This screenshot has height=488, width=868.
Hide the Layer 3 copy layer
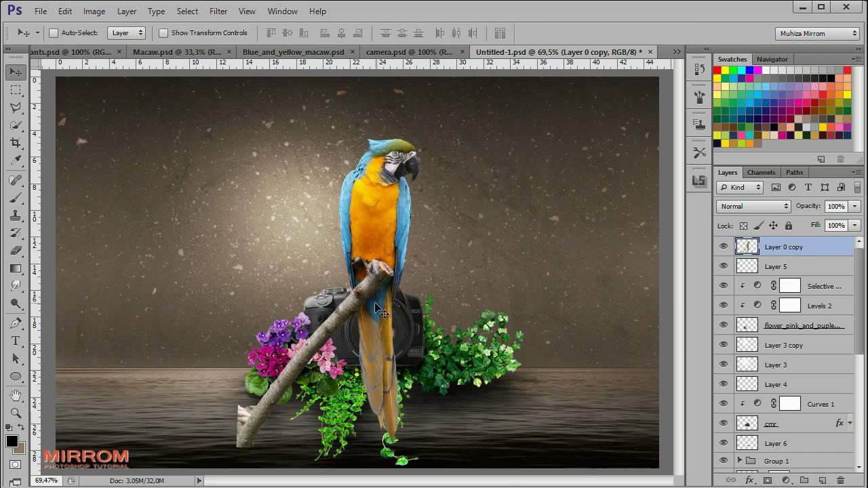[724, 345]
